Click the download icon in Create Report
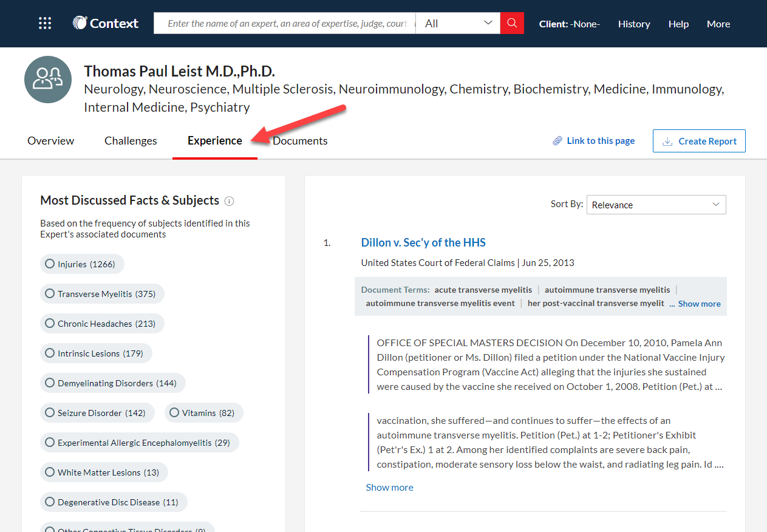Image resolution: width=767 pixels, height=532 pixels. pyautogui.click(x=667, y=141)
